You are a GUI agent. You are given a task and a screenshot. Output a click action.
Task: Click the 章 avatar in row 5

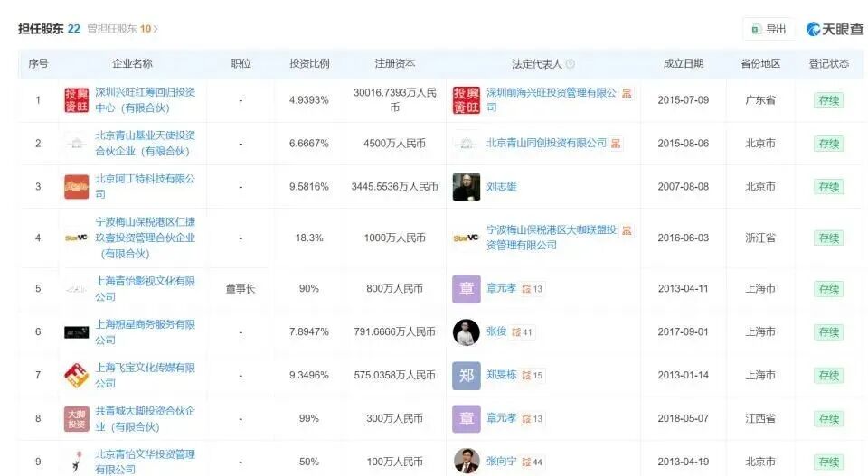(x=467, y=289)
